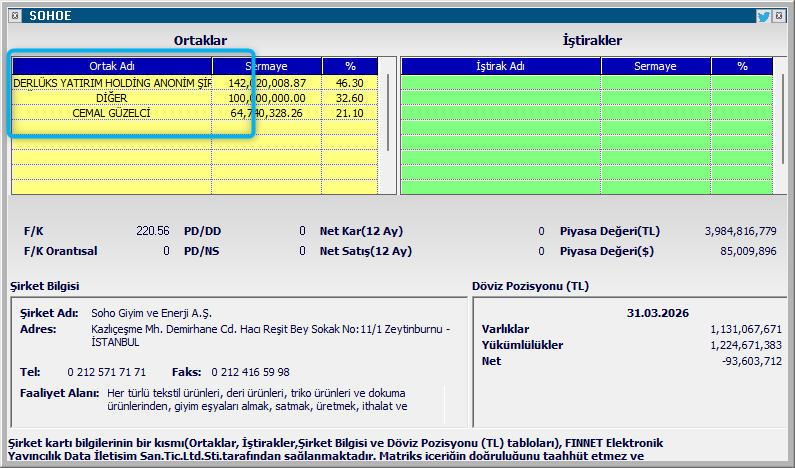Click the FINNET data provider disclaimer text
Viewport: 795px width, 468px height.
point(336,449)
